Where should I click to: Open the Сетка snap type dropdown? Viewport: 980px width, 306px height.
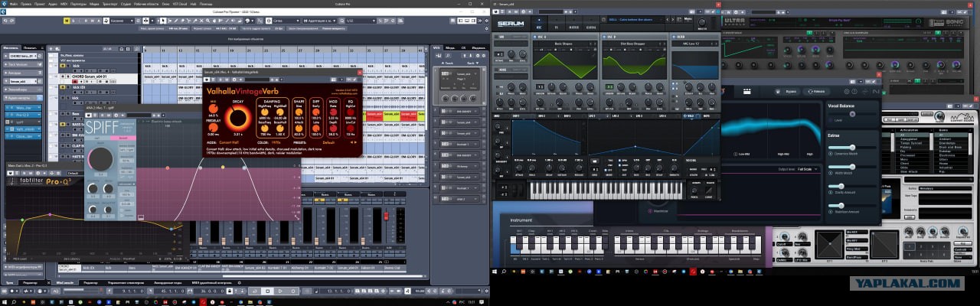click(287, 21)
